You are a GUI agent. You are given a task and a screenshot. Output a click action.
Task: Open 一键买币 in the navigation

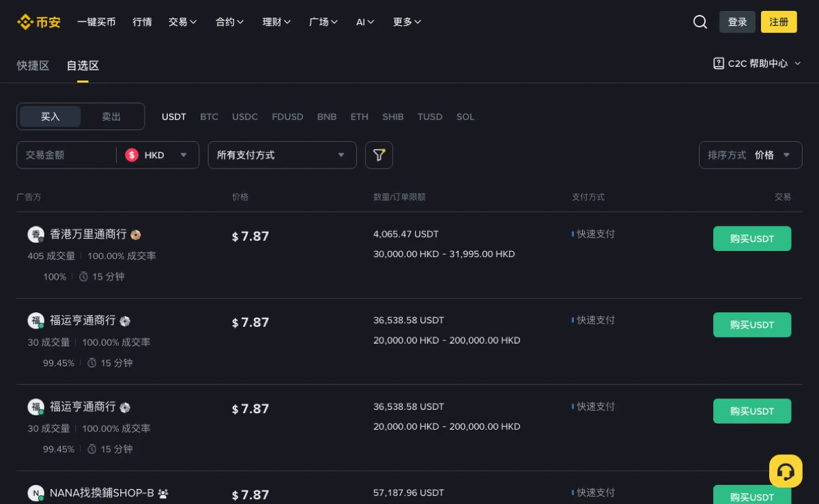[96, 22]
